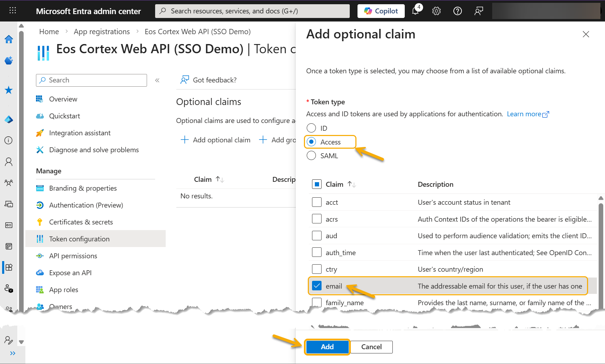605x364 pixels.
Task: Toggle the select-all Claim checkbox
Action: pos(317,184)
